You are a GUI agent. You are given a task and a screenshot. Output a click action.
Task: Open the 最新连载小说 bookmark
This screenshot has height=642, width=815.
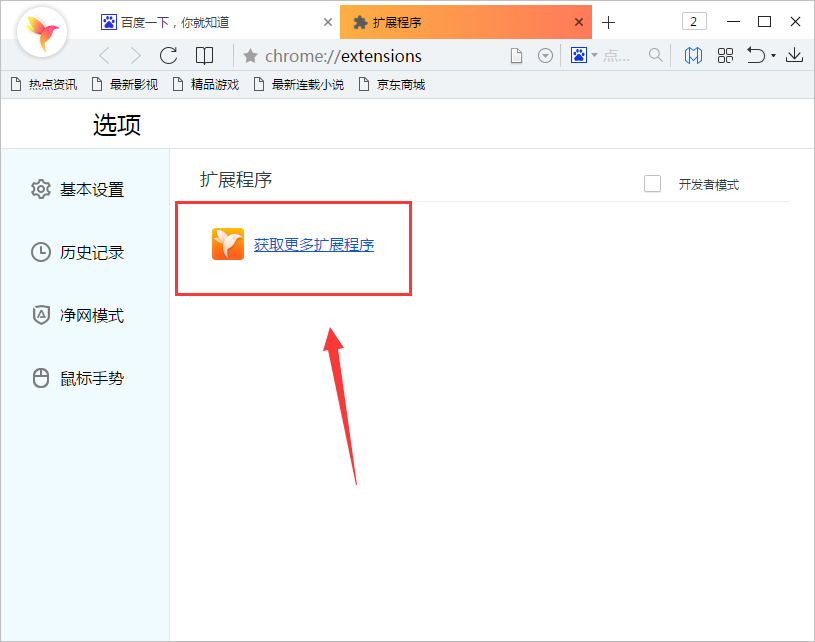(299, 84)
